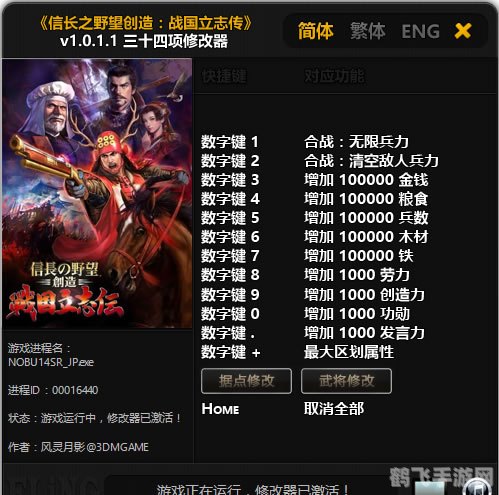Select 增加 100000 木材 entry
This screenshot has height=495, width=499.
(x=366, y=237)
